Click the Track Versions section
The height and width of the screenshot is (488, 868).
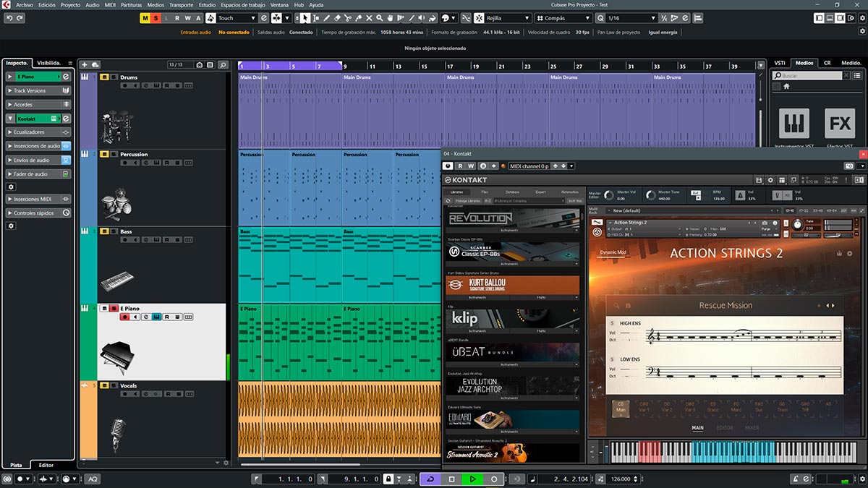(x=38, y=91)
